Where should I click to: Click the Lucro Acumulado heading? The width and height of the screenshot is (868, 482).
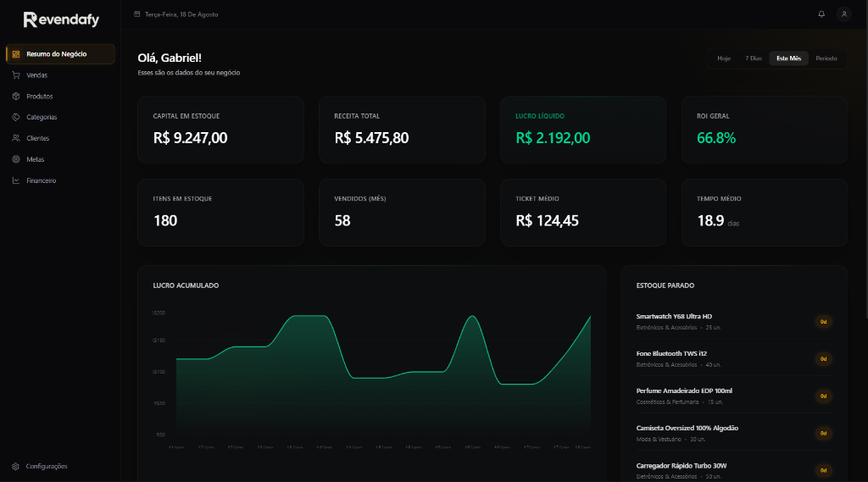(x=186, y=285)
